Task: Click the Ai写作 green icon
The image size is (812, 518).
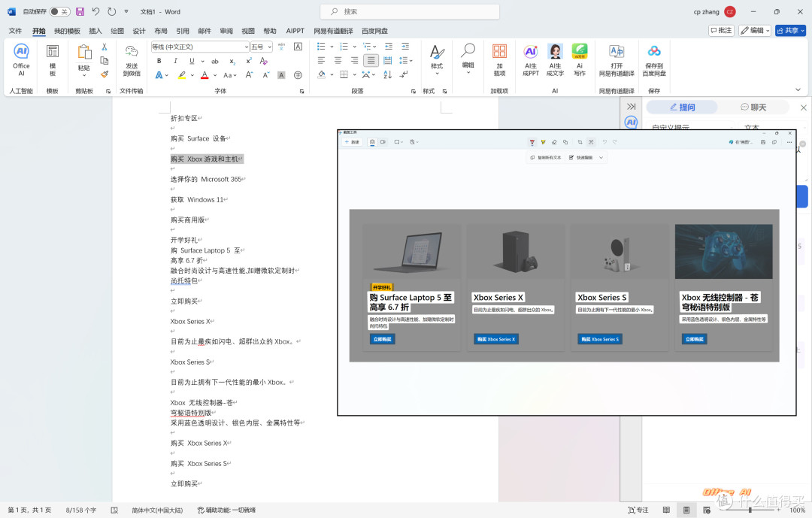Action: pos(580,59)
